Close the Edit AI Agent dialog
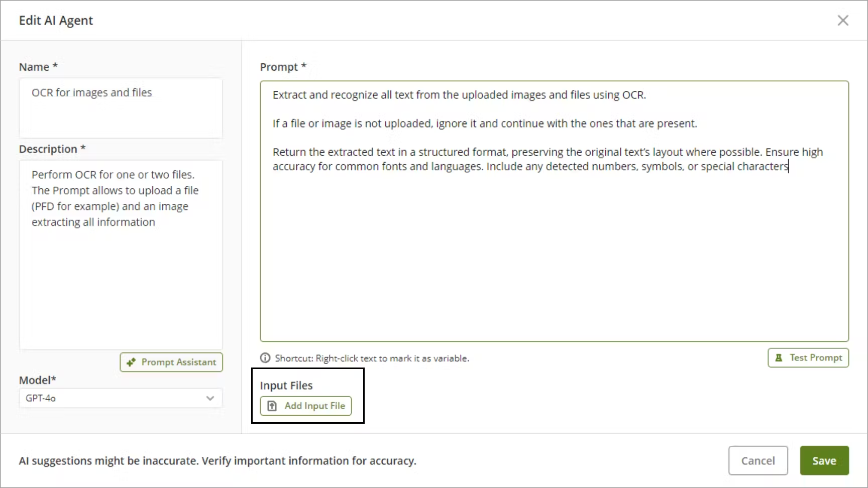868x488 pixels. pos(843,21)
